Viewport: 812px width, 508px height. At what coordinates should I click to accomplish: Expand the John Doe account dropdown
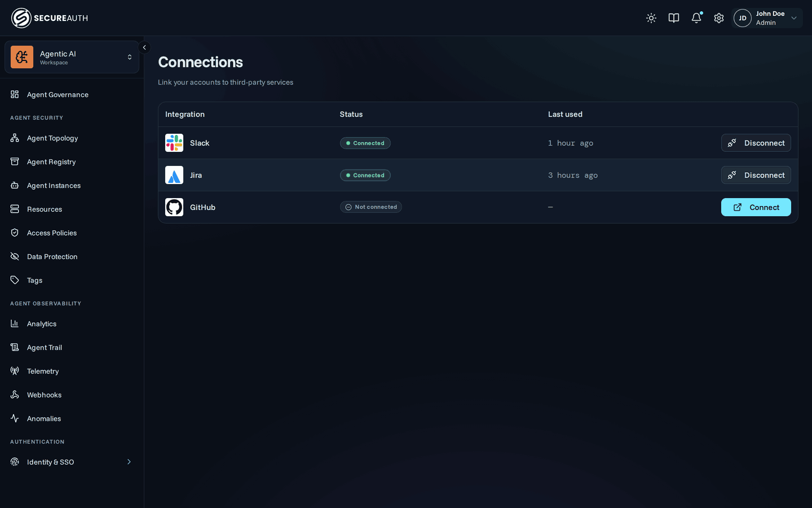794,18
